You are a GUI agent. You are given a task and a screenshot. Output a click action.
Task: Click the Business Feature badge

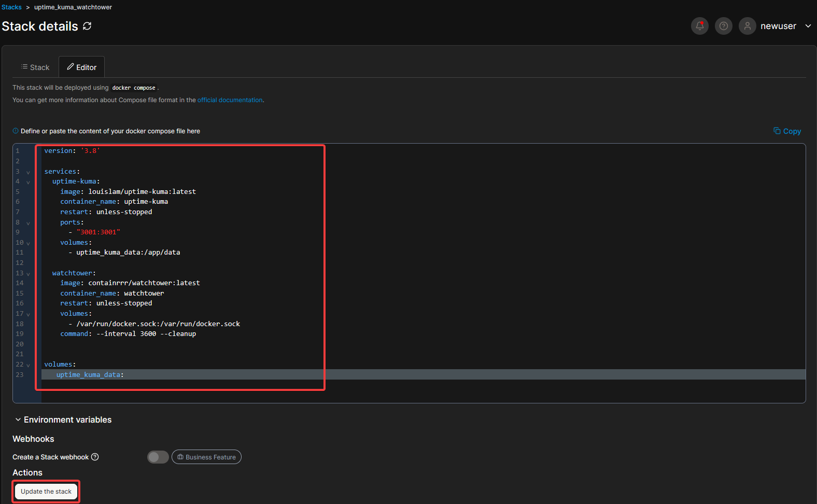[206, 457]
